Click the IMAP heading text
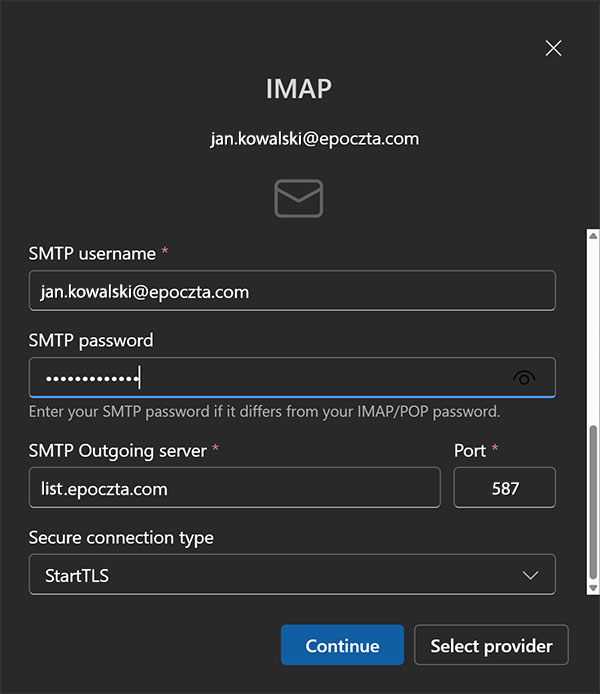Viewport: 600px width, 694px height. click(298, 89)
